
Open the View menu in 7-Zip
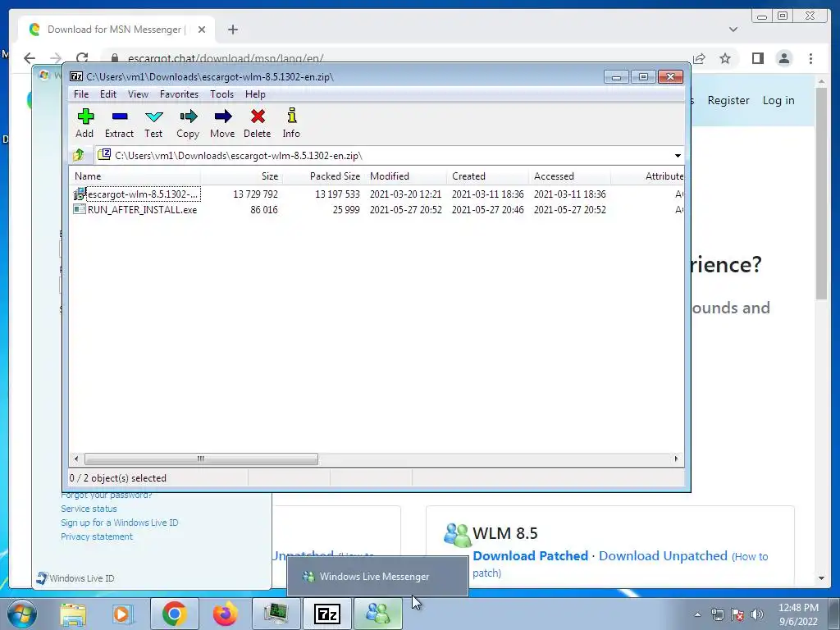click(138, 94)
